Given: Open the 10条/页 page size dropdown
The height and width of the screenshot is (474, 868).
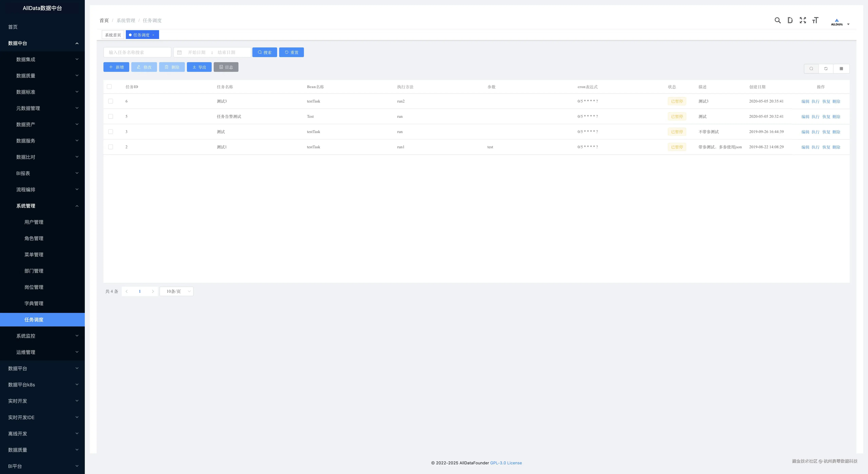Looking at the screenshot, I should tap(177, 292).
